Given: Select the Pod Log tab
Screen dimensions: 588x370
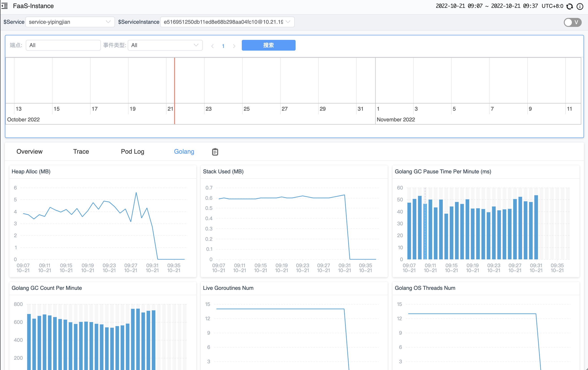Looking at the screenshot, I should (x=132, y=152).
